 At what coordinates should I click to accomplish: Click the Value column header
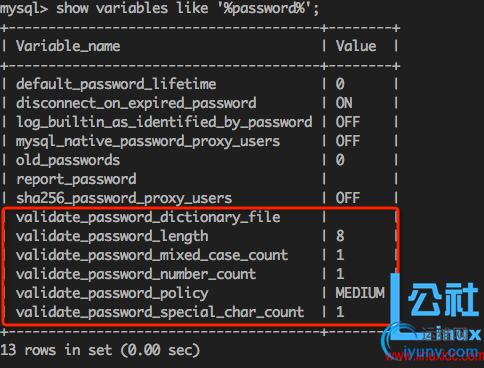click(356, 46)
